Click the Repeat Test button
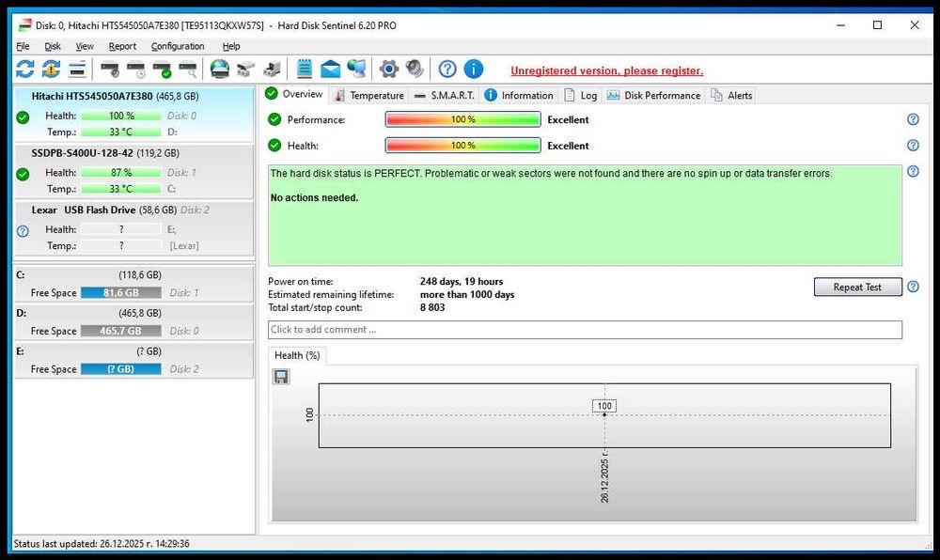 point(857,287)
